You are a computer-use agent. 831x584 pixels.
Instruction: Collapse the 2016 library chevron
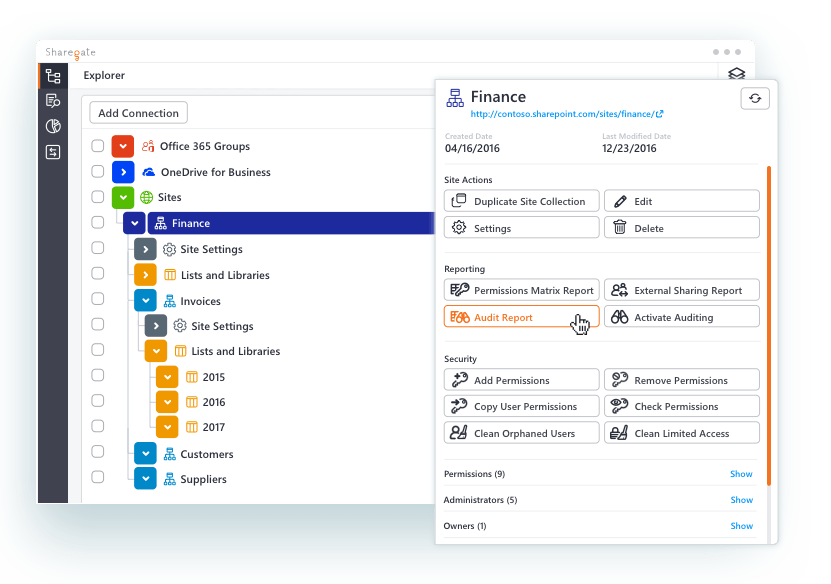coord(167,402)
